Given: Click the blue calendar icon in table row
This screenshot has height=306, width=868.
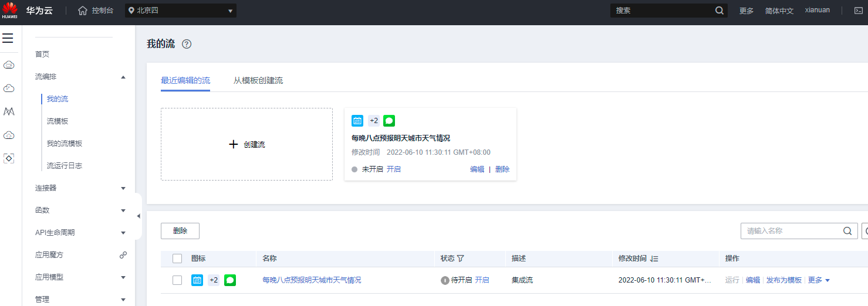Looking at the screenshot, I should coord(197,280).
